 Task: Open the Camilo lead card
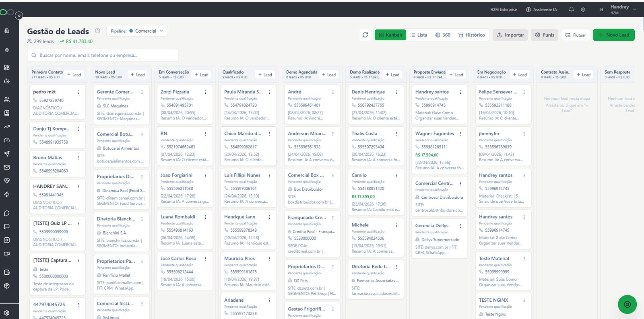click(x=376, y=192)
